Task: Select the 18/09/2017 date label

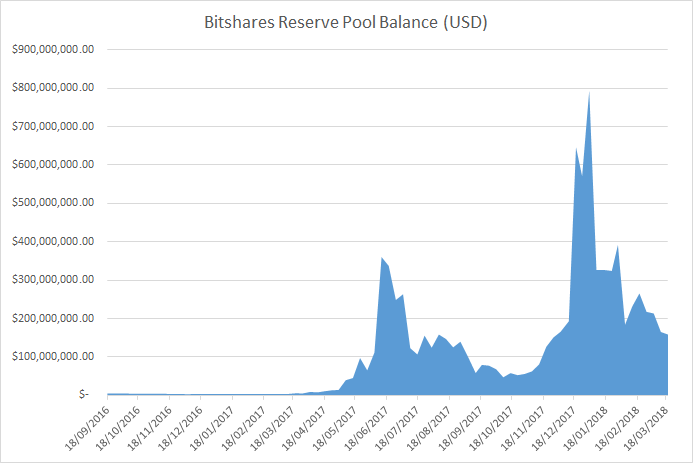Action: 460,427
